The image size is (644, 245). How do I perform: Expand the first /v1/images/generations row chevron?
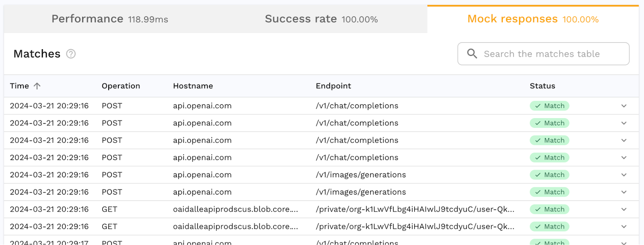(x=624, y=175)
